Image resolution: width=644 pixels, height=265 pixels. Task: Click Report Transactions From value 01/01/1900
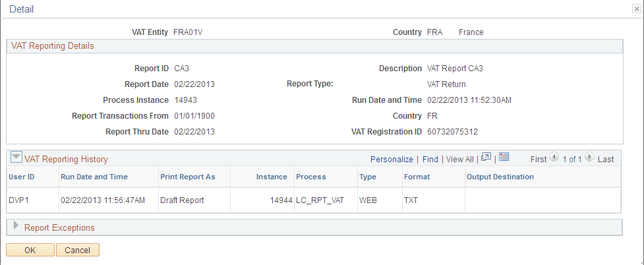point(194,116)
